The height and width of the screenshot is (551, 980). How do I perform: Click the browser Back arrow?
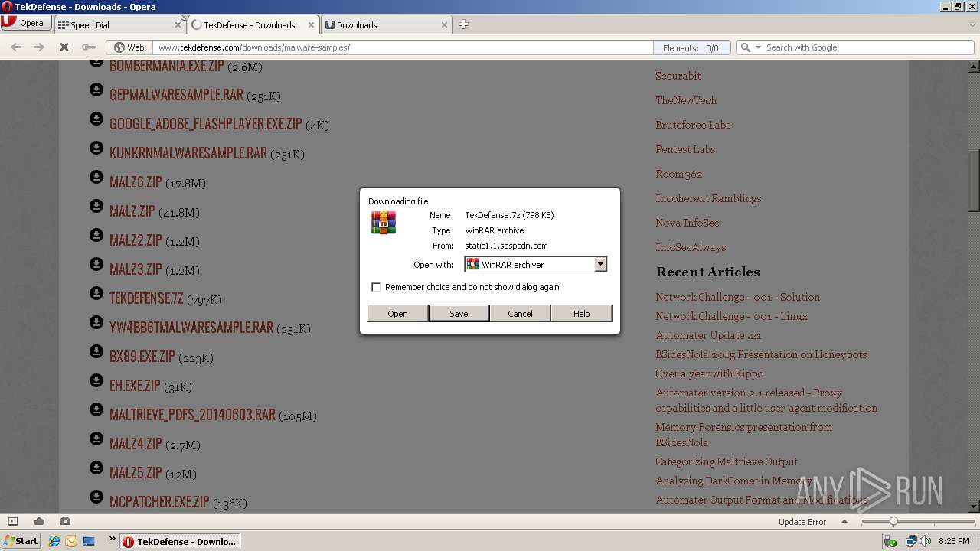coord(15,47)
